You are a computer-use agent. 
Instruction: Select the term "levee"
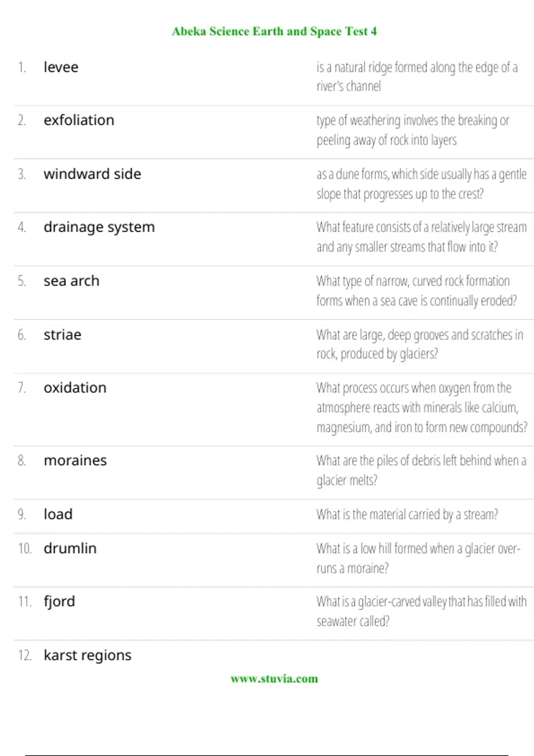click(61, 67)
